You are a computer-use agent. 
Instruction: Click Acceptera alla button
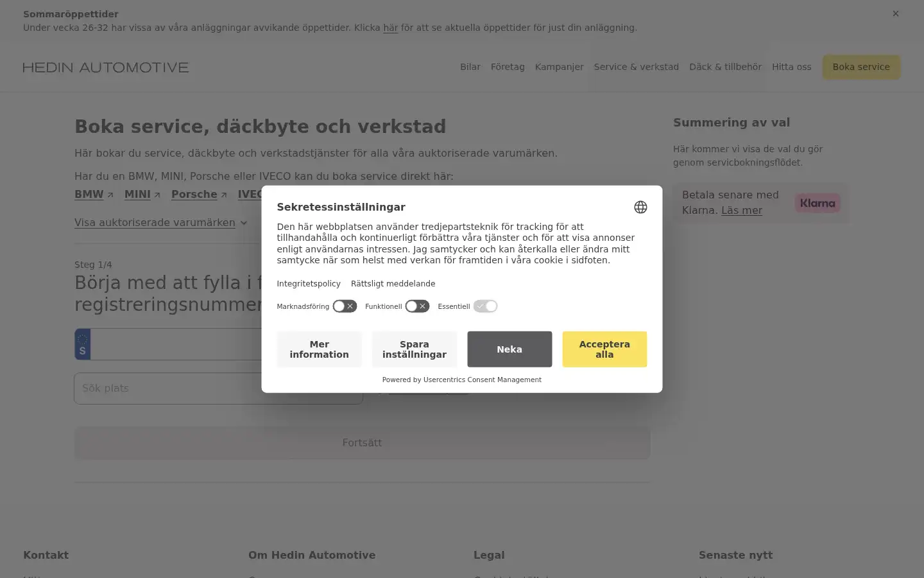(x=604, y=349)
